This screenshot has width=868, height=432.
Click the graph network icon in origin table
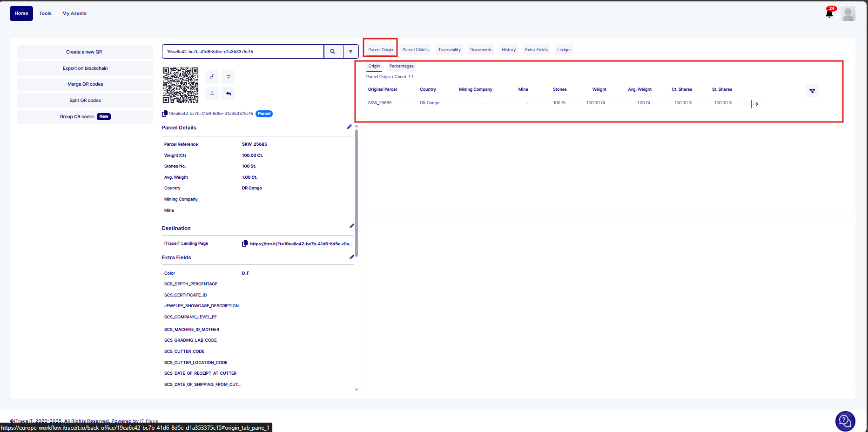tap(812, 91)
